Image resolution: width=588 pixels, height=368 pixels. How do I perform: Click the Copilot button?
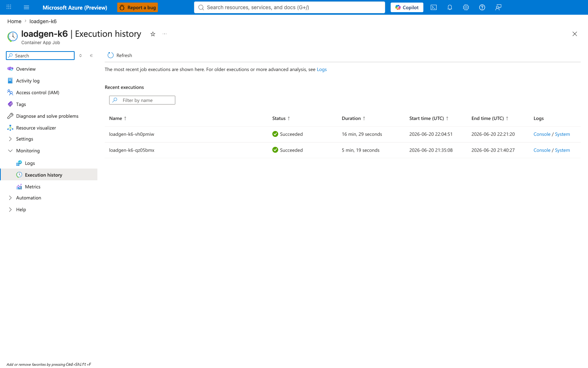click(407, 7)
